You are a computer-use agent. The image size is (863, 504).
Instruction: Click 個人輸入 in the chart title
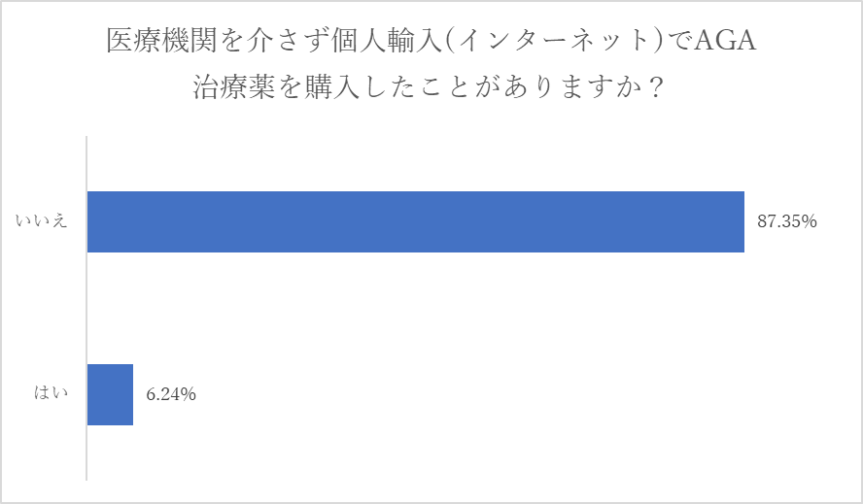point(387,40)
